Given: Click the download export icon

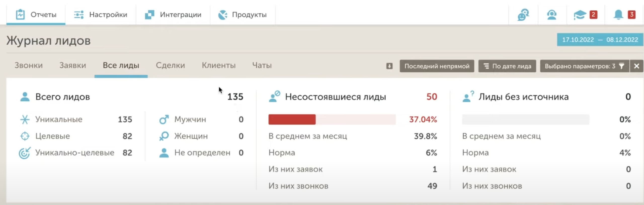Looking at the screenshot, I should coord(389,66).
